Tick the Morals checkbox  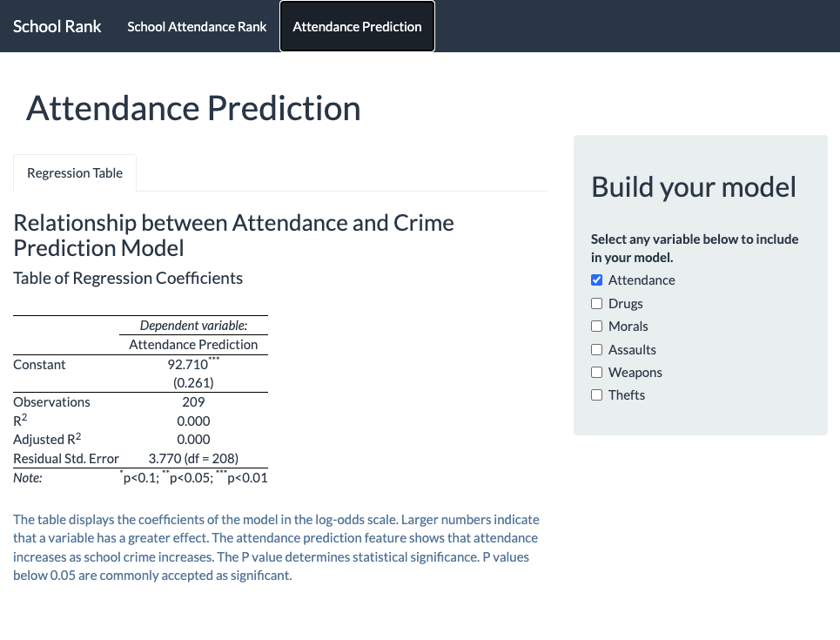pos(597,326)
